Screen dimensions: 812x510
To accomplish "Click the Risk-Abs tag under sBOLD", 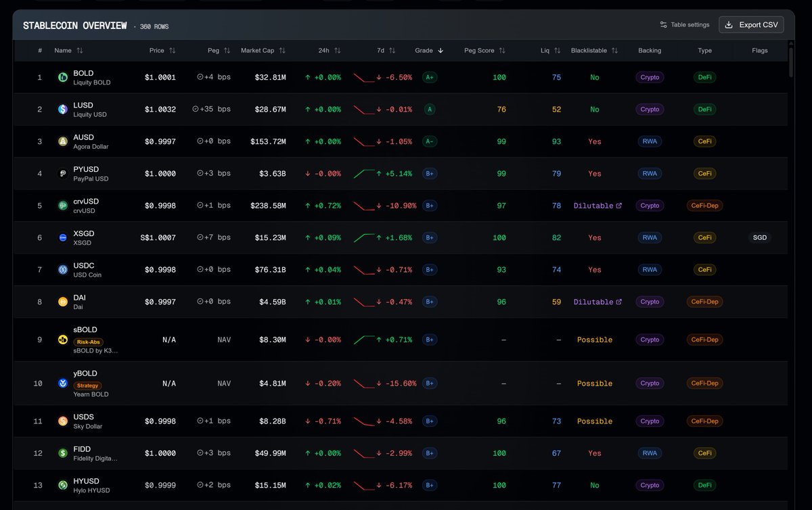I will [x=89, y=342].
